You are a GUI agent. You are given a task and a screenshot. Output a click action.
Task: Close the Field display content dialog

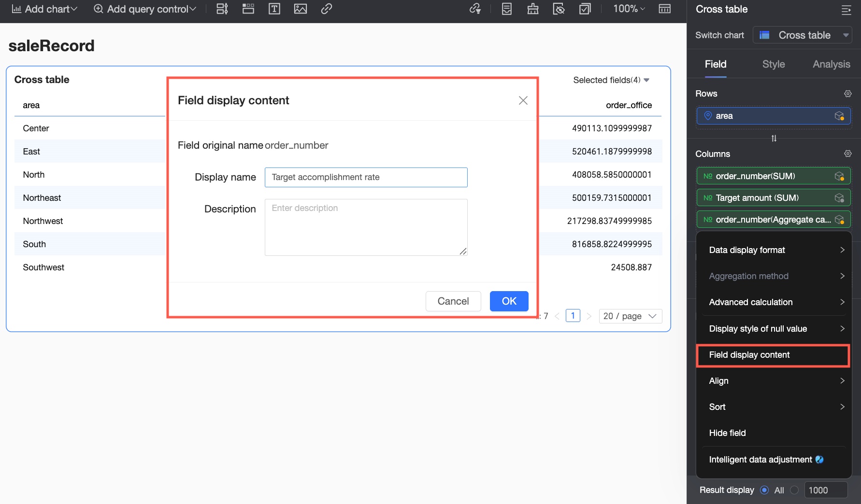coord(523,100)
